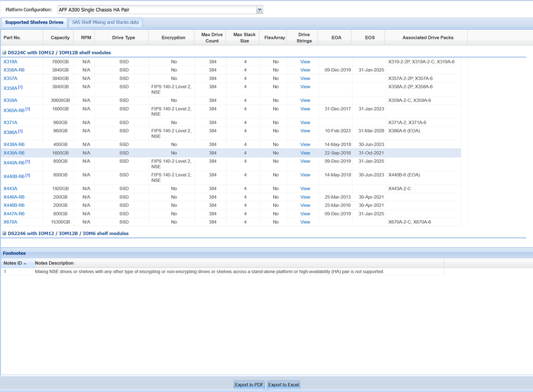View drive strings for X356A-R6
Viewport: 533px width, 392px height.
coord(305,70)
